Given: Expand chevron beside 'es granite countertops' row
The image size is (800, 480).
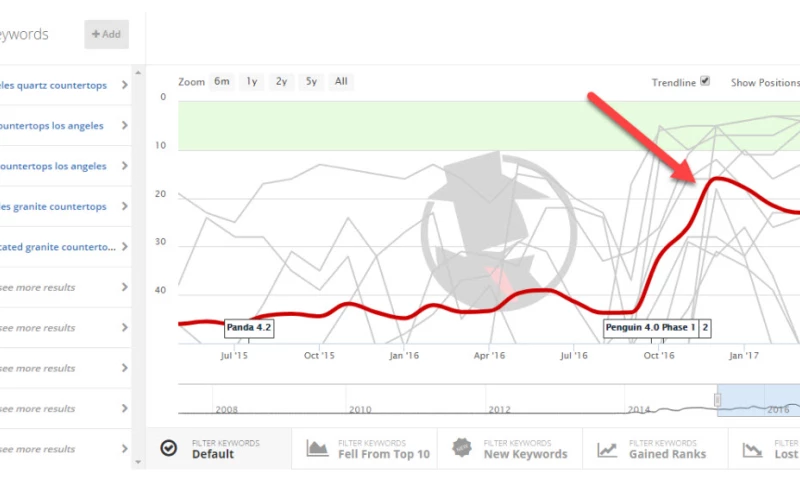Looking at the screenshot, I should pos(124,206).
